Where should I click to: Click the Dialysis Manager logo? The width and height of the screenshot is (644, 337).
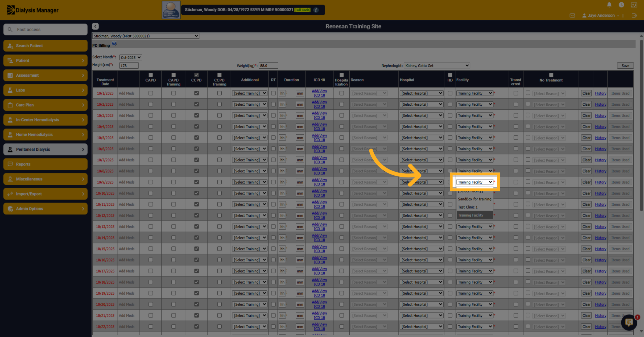click(32, 10)
